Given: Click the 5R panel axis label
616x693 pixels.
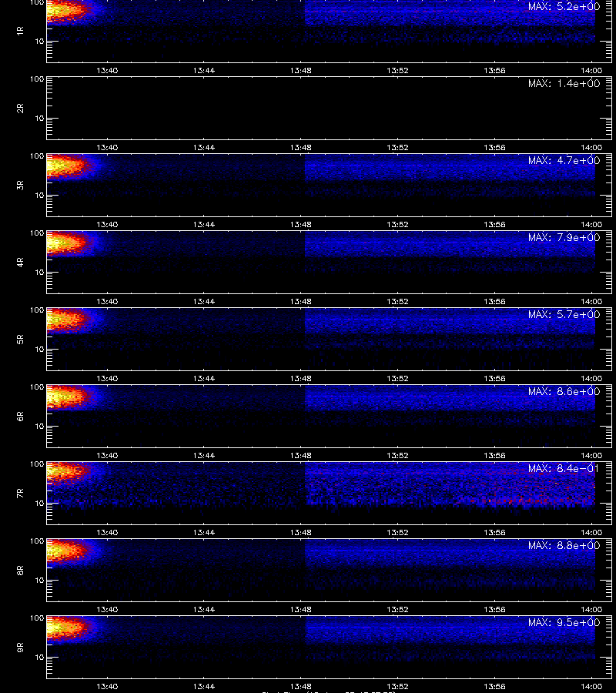Looking at the screenshot, I should click(x=20, y=340).
